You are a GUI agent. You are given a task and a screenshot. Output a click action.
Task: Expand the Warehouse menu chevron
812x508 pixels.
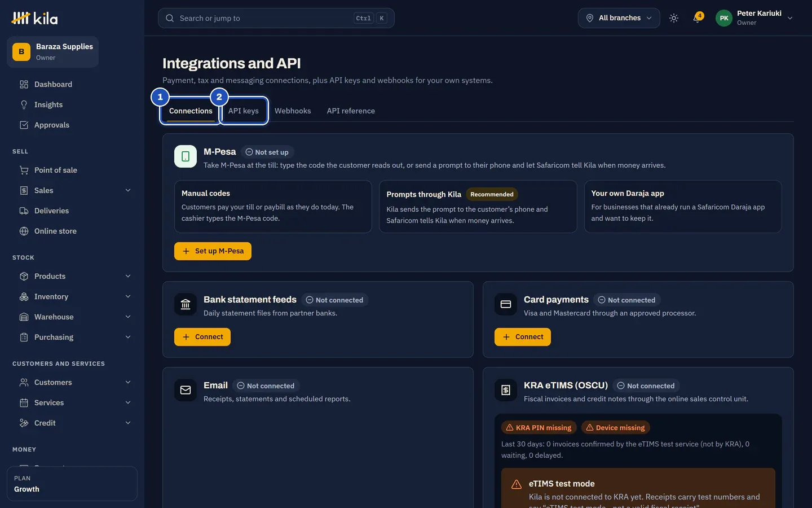pyautogui.click(x=128, y=317)
